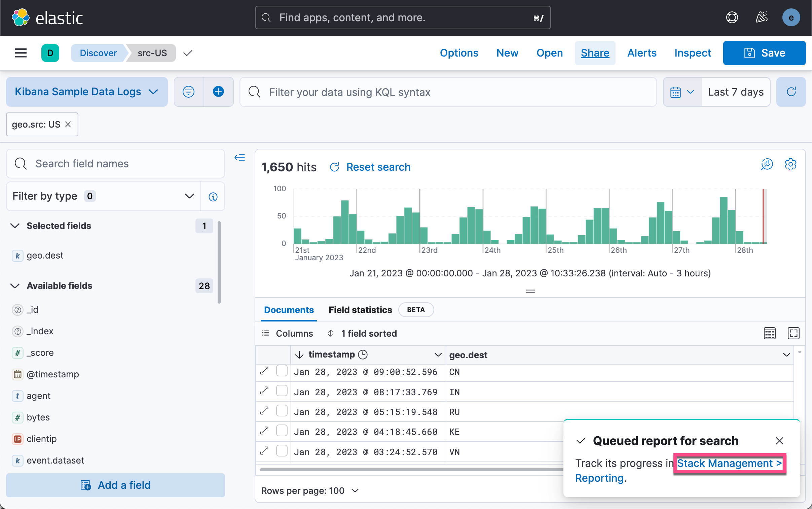812x509 pixels.
Task: Open Kibana Sample Data Logs data view dropdown
Action: pos(86,92)
